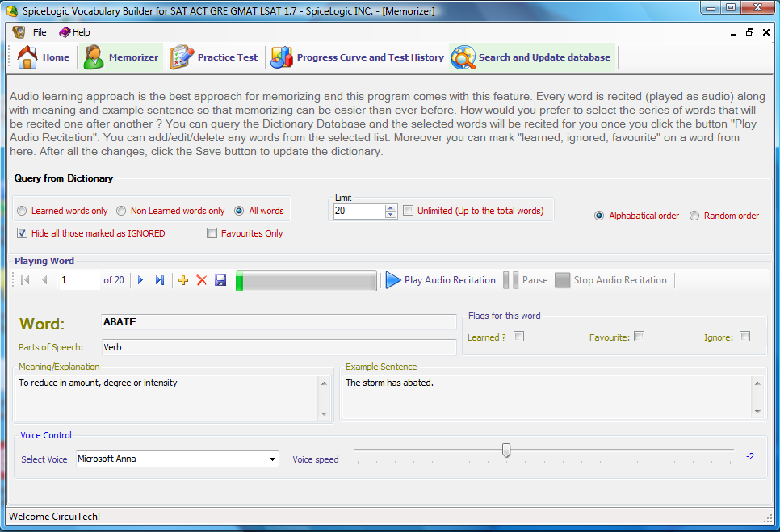Go to the previous word record
The height and width of the screenshot is (532, 780).
point(44,280)
